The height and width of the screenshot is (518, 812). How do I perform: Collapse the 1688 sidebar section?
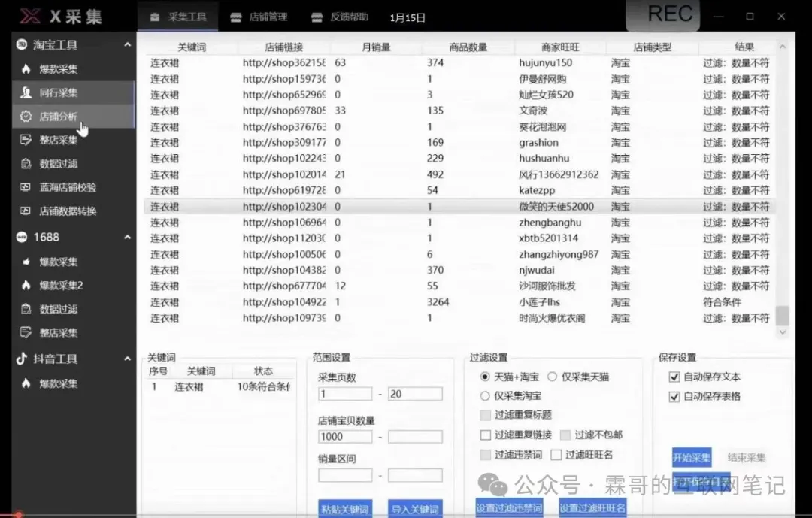127,238
